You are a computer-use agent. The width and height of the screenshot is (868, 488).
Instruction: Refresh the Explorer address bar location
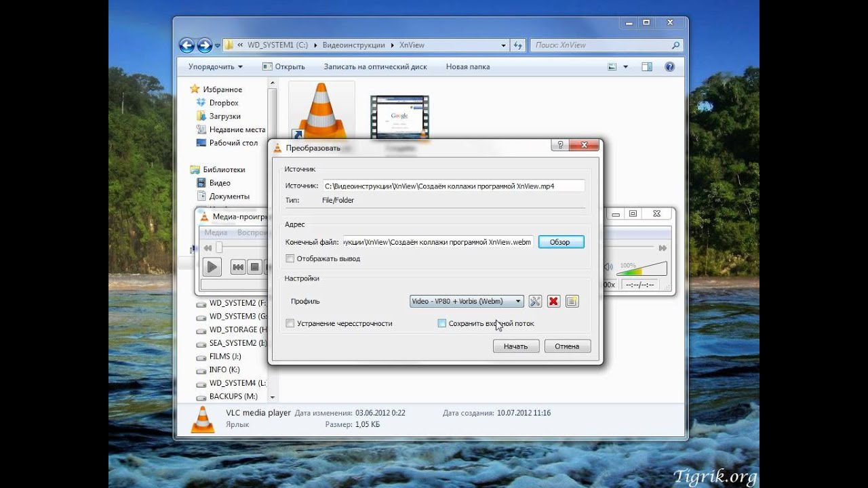tap(518, 45)
